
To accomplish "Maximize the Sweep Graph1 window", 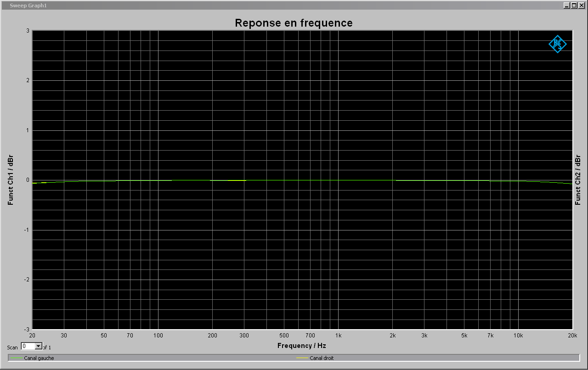I will (574, 6).
